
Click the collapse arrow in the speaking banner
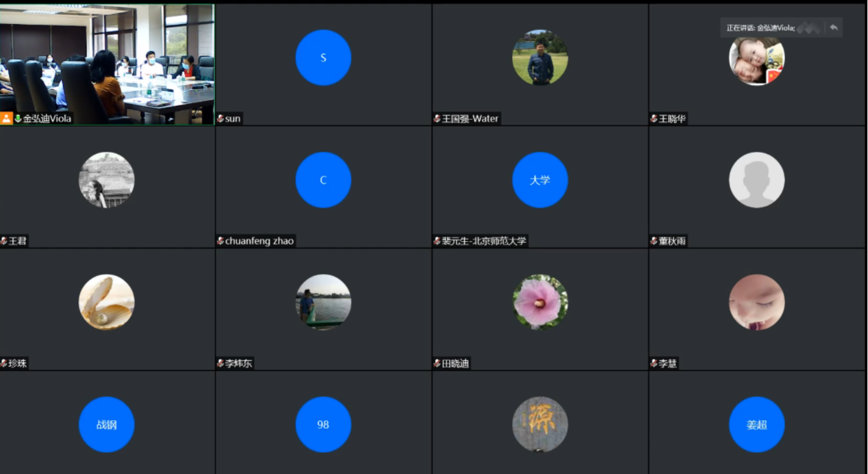click(833, 28)
